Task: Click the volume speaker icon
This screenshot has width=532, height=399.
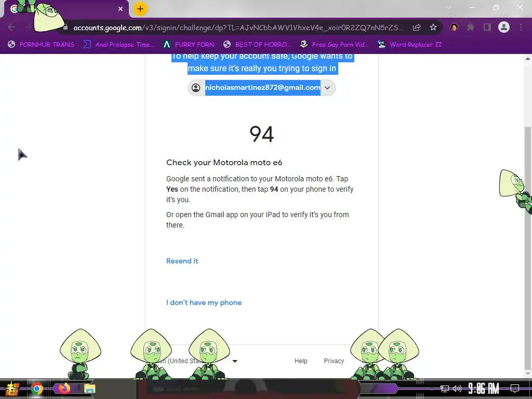Action: [457, 389]
